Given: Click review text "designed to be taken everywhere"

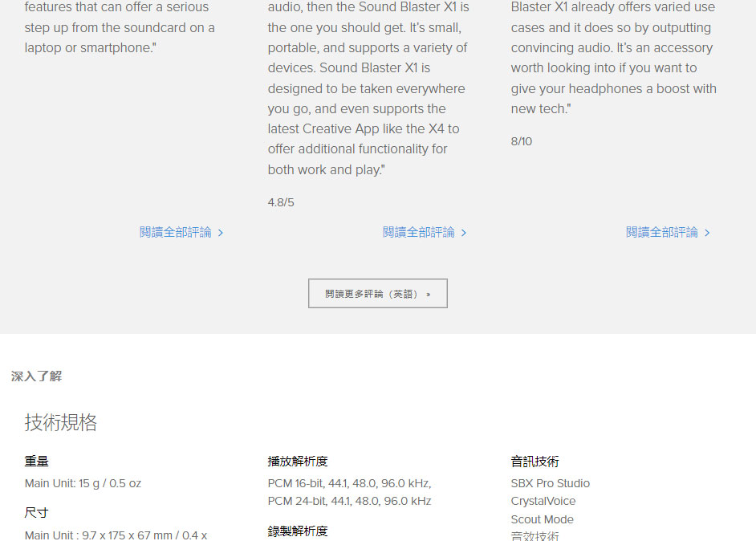Looking at the screenshot, I should pyautogui.click(x=367, y=88).
